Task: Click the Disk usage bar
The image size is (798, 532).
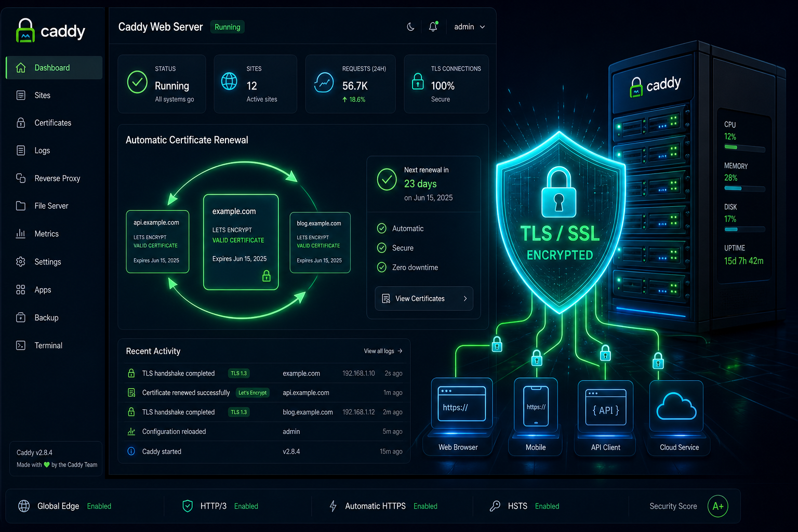Action: [x=744, y=229]
